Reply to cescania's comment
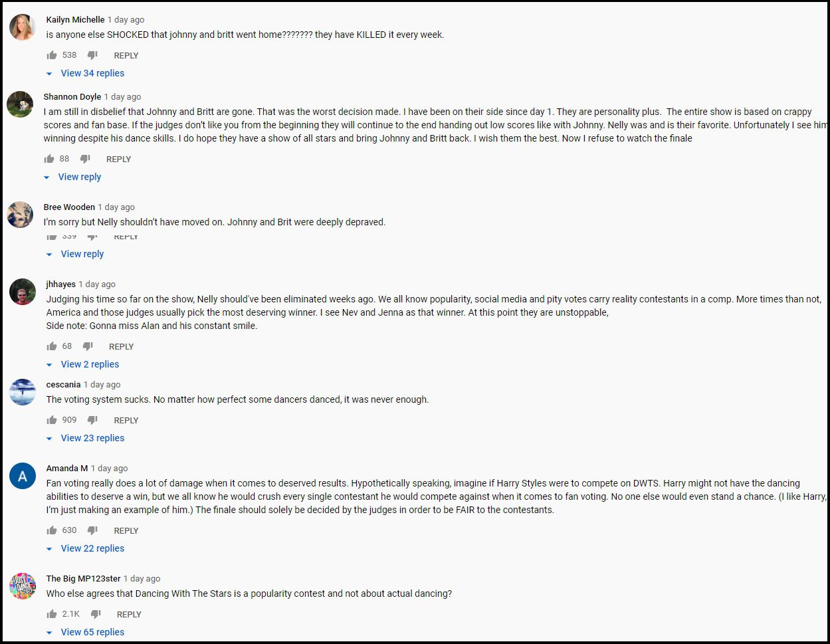The height and width of the screenshot is (644, 830). 126,420
